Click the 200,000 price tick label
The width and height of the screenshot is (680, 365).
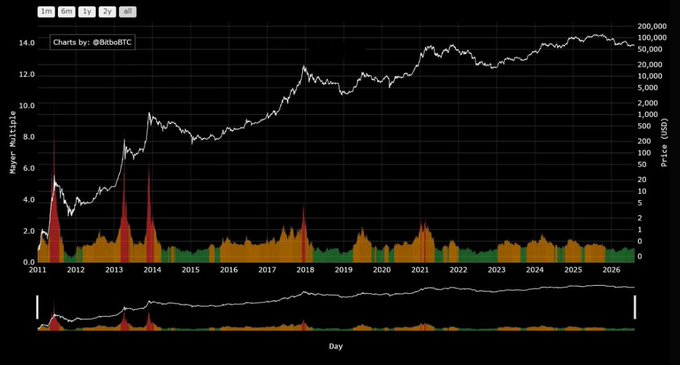(652, 26)
